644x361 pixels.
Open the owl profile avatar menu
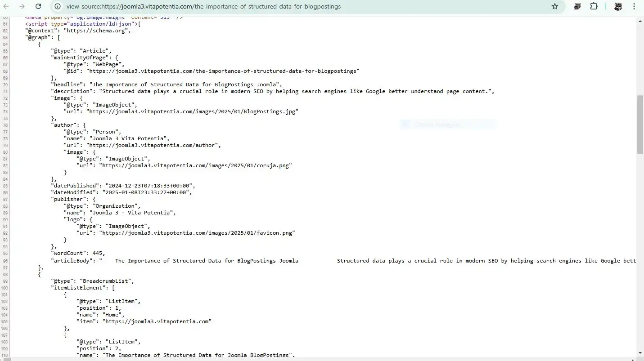(x=618, y=6)
